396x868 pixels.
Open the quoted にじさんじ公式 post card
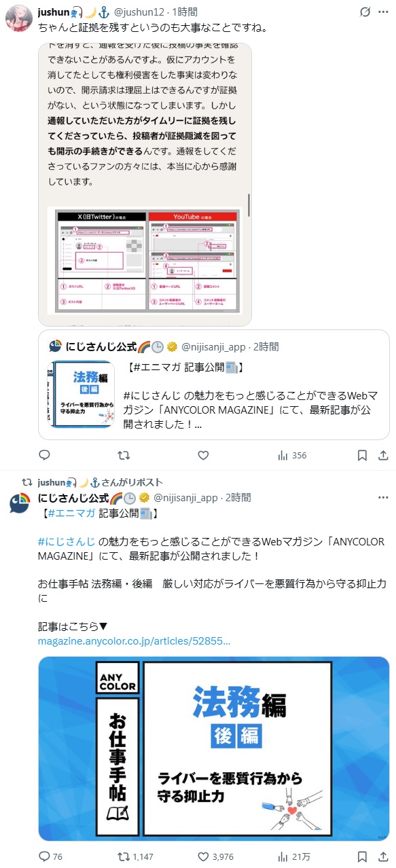click(x=214, y=385)
